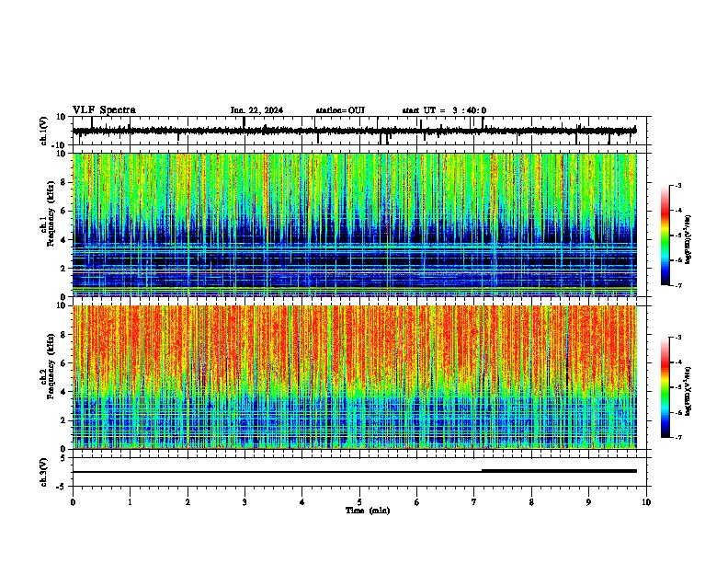Click the ch.3 voltage line in the bottom panel
Screen dimensions: 728x563
[355, 472]
